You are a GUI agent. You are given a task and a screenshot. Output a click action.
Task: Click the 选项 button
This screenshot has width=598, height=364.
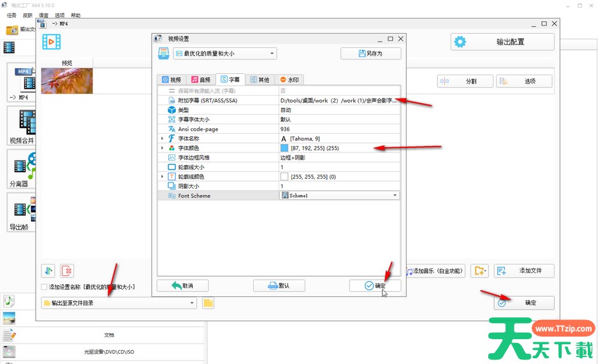(524, 81)
